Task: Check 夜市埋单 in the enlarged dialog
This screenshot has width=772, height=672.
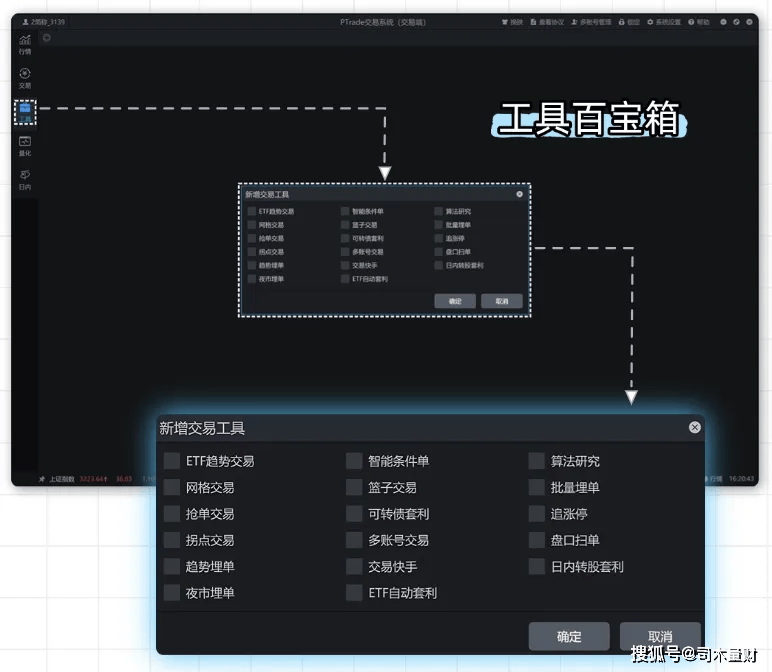Action: pyautogui.click(x=172, y=593)
